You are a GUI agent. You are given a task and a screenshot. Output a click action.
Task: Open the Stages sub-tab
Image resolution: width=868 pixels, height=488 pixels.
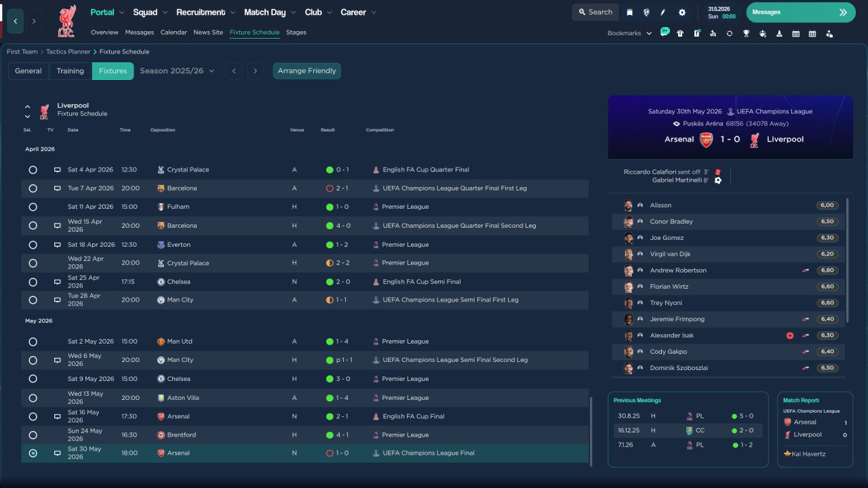tap(296, 33)
